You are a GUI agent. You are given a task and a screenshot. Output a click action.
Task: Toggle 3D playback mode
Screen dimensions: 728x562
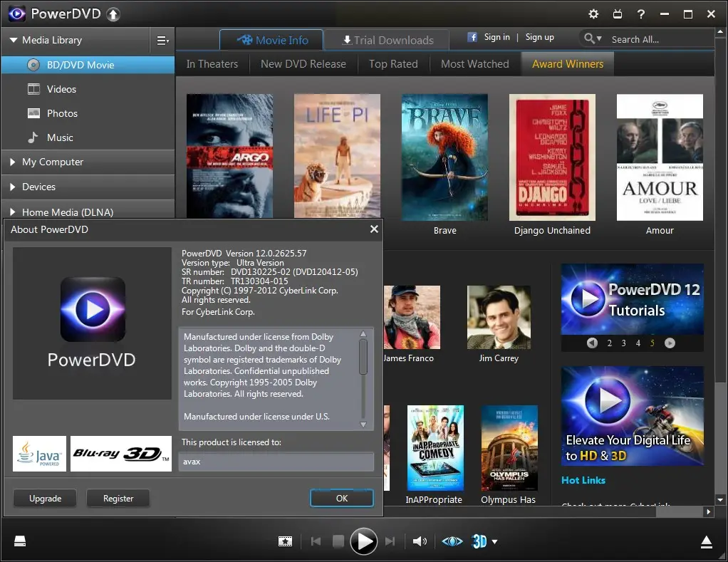pos(479,541)
